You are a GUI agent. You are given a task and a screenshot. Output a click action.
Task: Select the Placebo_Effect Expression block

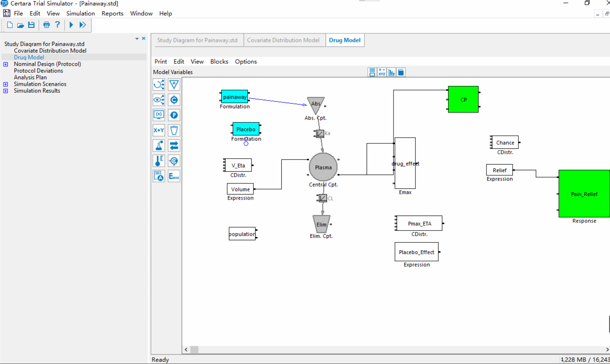416,252
